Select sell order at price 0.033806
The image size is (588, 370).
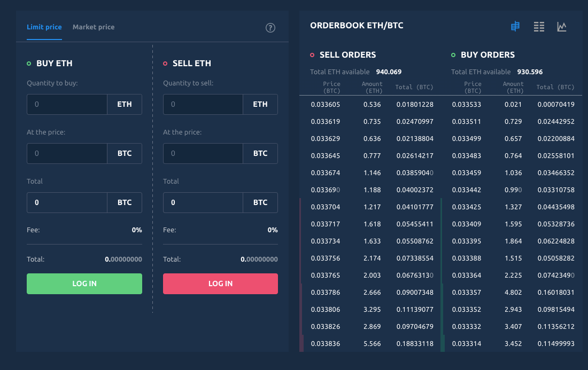click(370, 309)
